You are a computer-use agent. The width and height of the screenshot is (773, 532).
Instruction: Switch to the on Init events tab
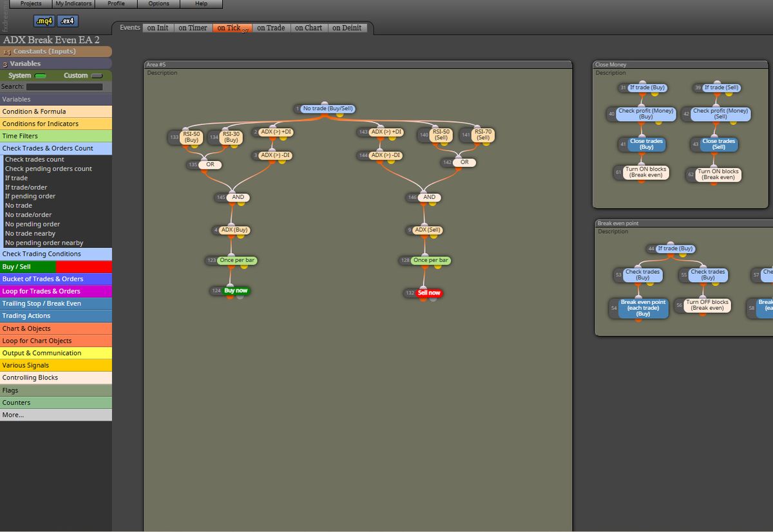(x=158, y=28)
